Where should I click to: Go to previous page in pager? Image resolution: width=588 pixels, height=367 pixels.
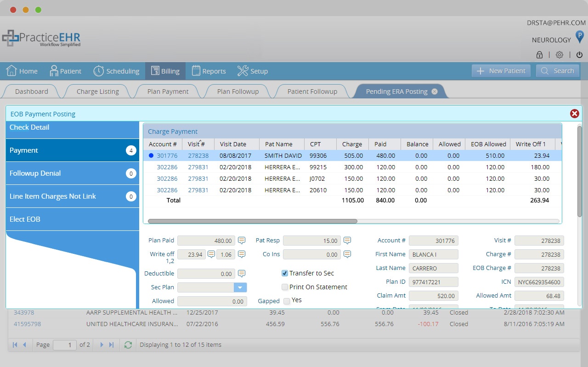tap(25, 344)
